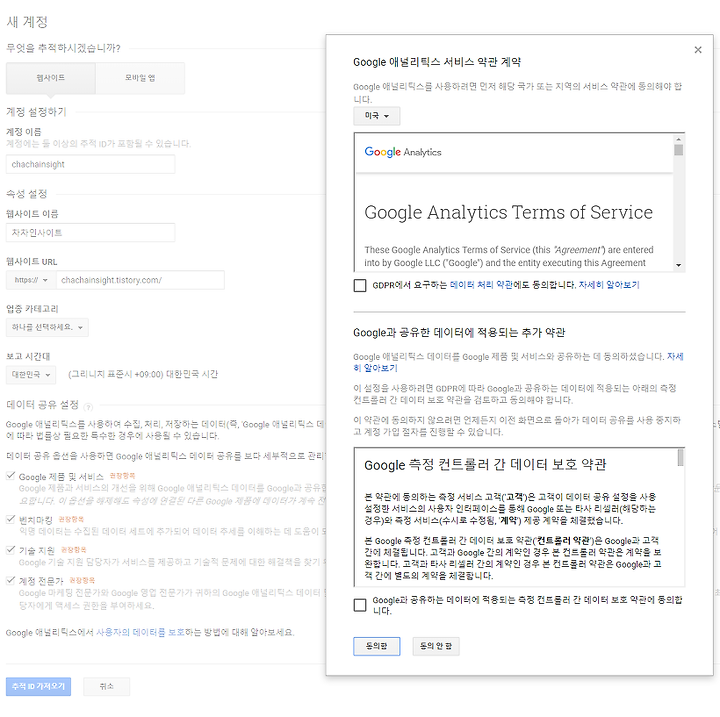The width and height of the screenshot is (720, 717).
Task: Uncheck the 기술 지원 checkbox
Action: click(11, 549)
